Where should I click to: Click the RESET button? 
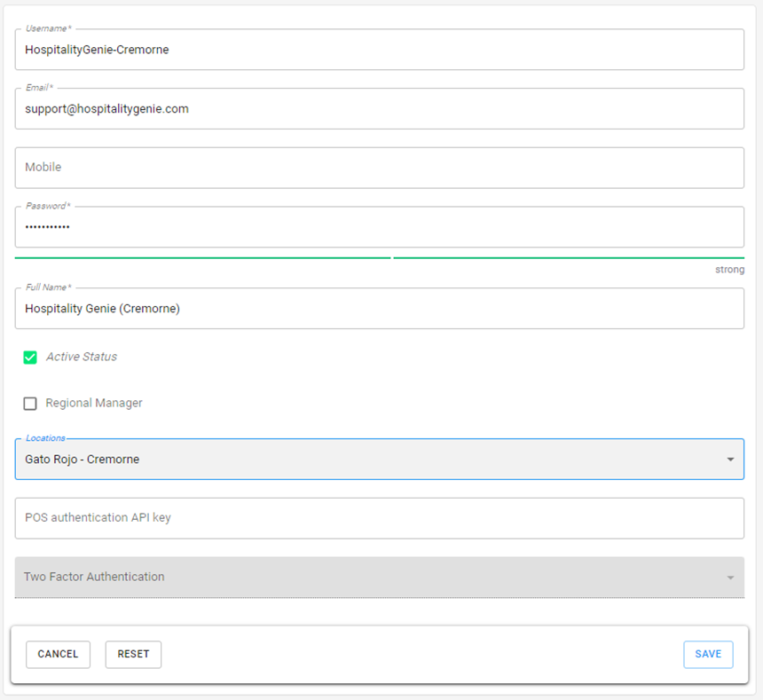pos(133,654)
